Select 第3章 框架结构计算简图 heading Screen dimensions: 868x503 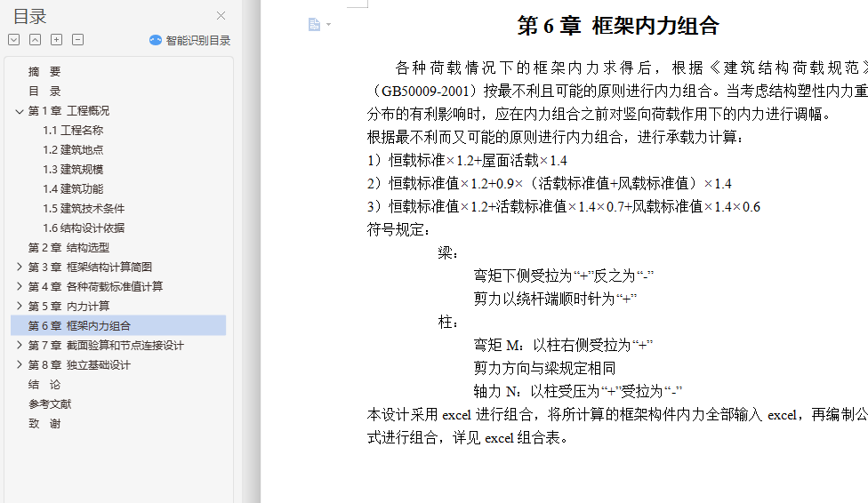pyautogui.click(x=90, y=267)
